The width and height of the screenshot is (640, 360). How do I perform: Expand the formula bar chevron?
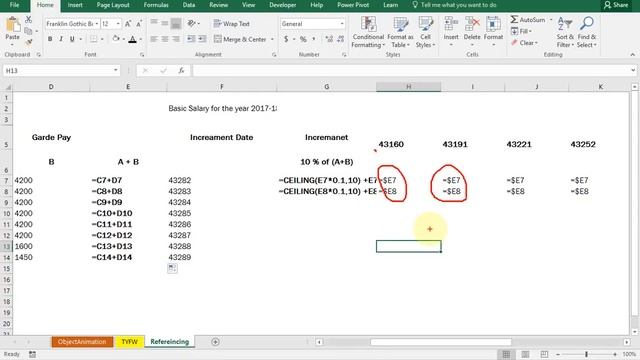pyautogui.click(x=633, y=71)
